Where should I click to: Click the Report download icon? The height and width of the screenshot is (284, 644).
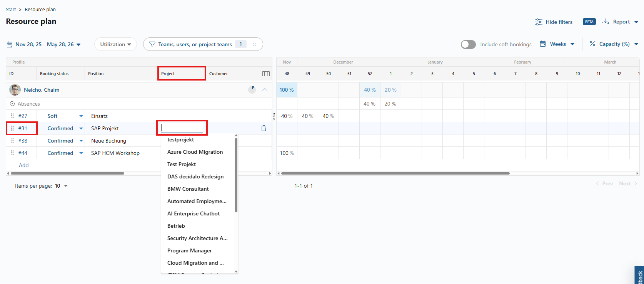606,22
